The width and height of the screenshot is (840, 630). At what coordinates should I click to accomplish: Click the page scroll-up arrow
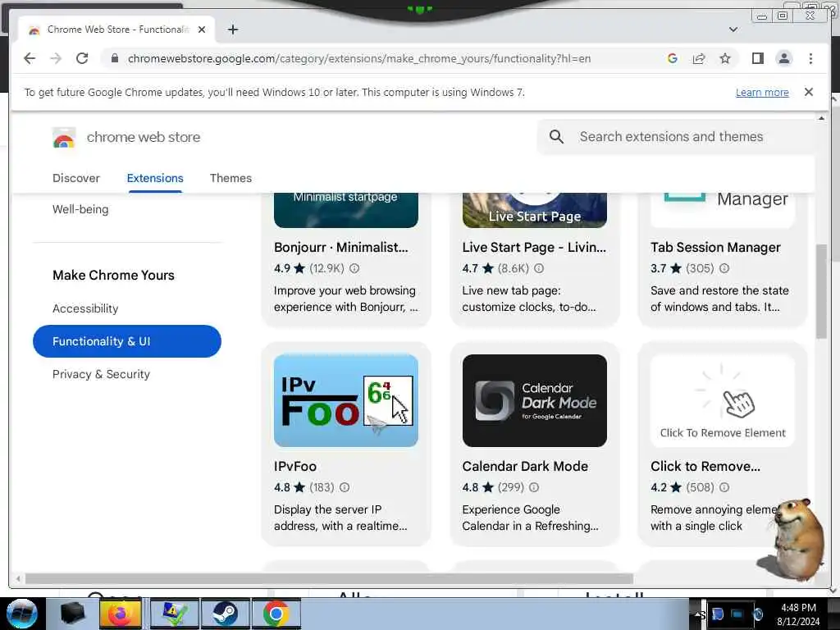click(821, 118)
